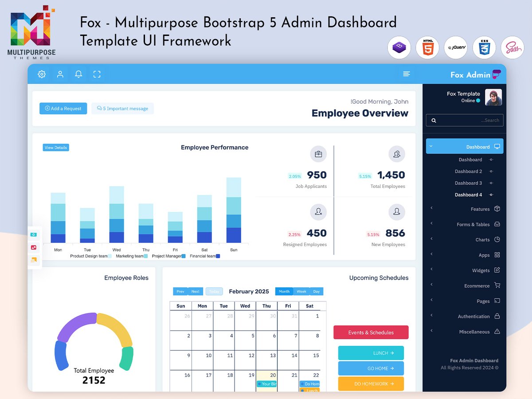The height and width of the screenshot is (399, 532).
Task: Expand the Authentication menu chevron
Action: click(431, 315)
